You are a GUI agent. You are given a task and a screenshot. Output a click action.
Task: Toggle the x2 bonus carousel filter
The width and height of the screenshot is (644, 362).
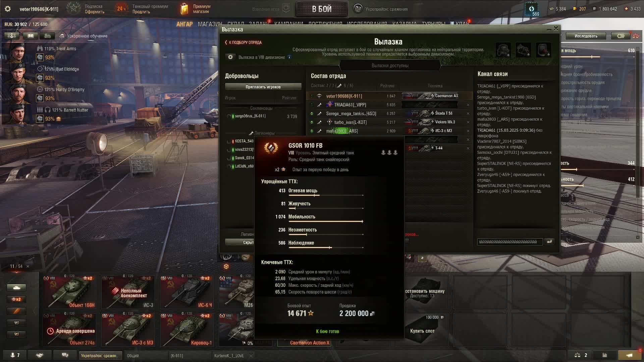tap(16, 299)
